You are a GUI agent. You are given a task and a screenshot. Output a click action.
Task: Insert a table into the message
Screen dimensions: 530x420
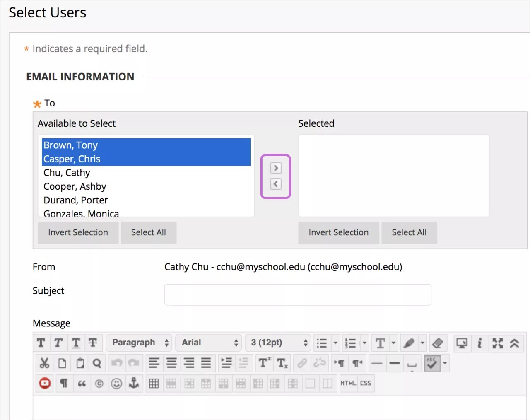coord(154,383)
